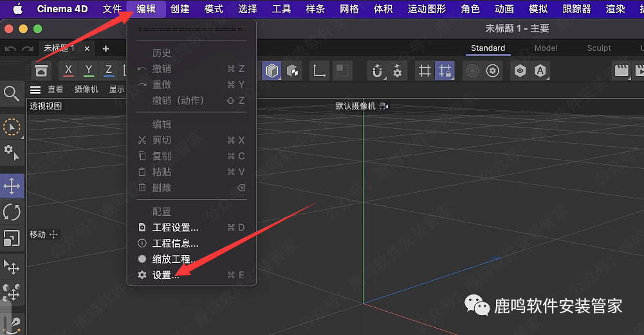Image resolution: width=644 pixels, height=335 pixels.
Task: Choose 删除 from the edit menu
Action: click(191, 188)
